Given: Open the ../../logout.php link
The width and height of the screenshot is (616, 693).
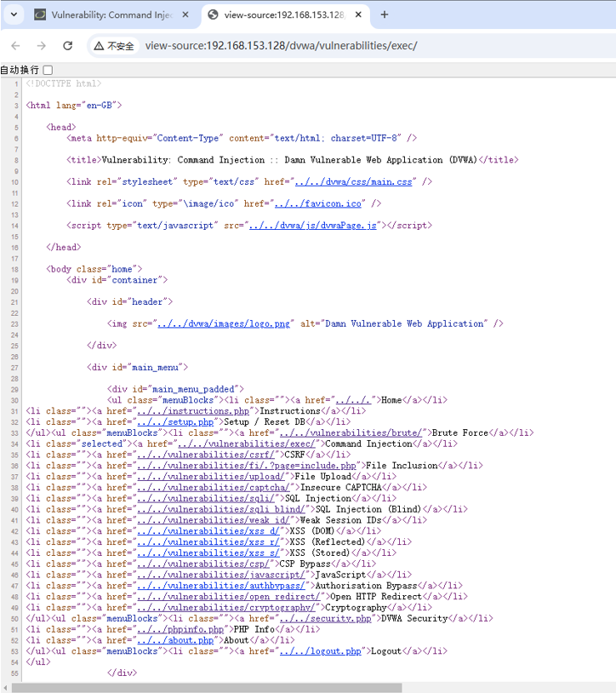Looking at the screenshot, I should click(x=321, y=651).
